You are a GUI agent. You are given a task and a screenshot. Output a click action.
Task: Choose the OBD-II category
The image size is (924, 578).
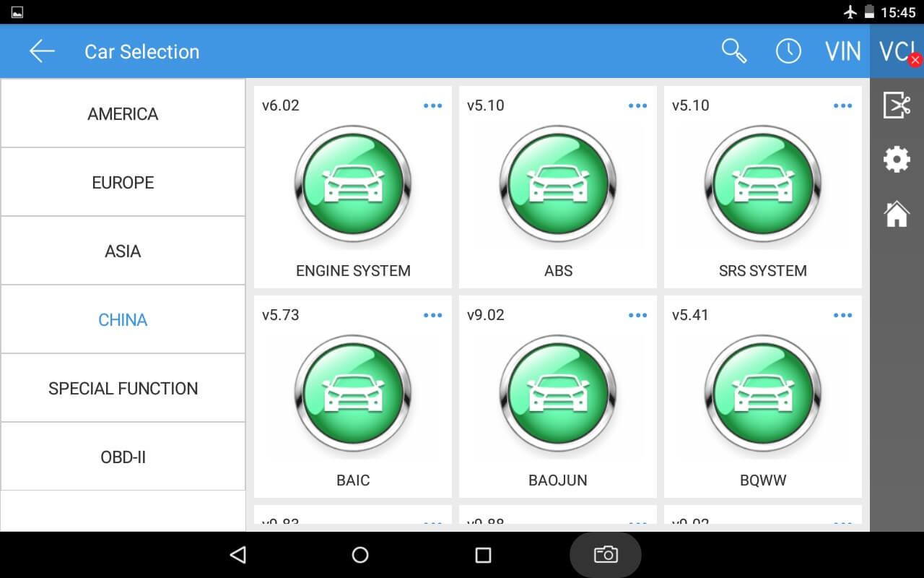pos(123,457)
